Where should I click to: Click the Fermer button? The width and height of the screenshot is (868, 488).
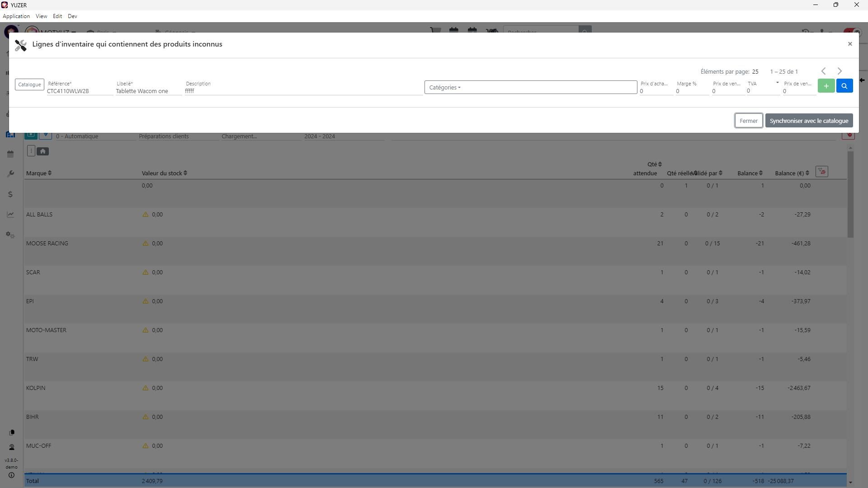point(748,121)
